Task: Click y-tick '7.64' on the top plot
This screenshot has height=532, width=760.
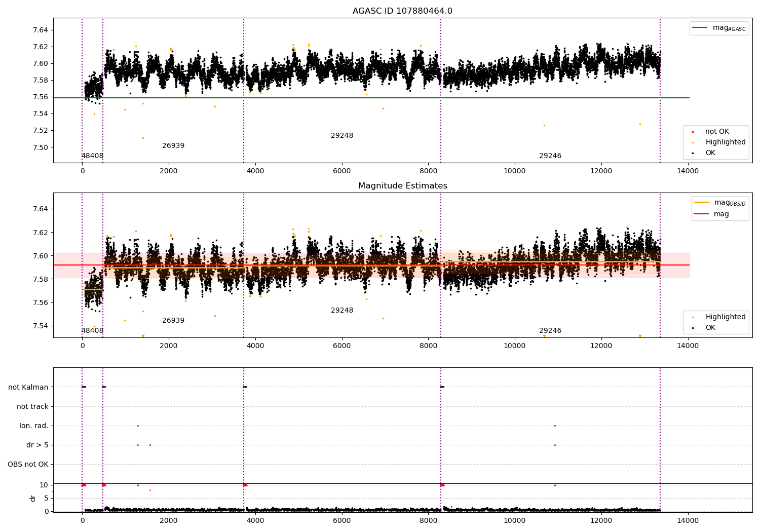Action: [41, 30]
